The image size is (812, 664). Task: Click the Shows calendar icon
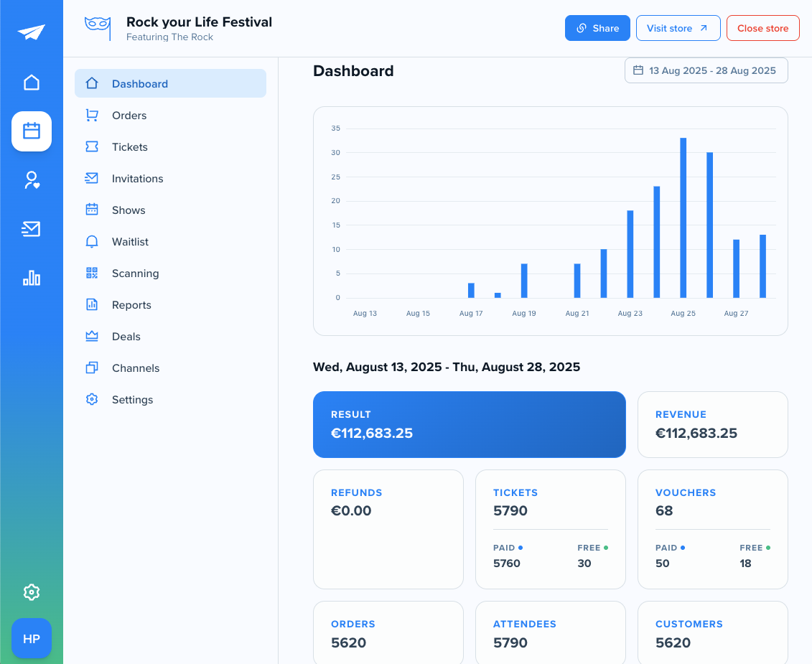92,210
